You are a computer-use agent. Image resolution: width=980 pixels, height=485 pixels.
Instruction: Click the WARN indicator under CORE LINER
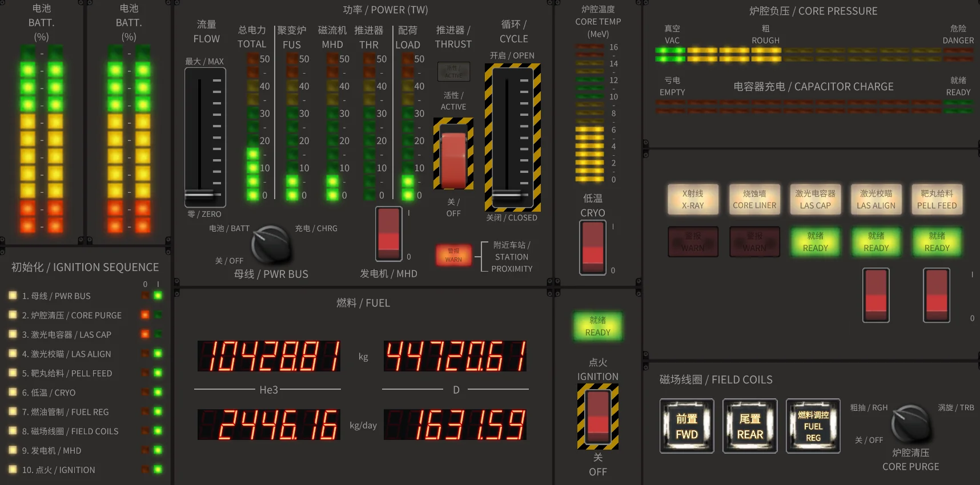(x=754, y=241)
